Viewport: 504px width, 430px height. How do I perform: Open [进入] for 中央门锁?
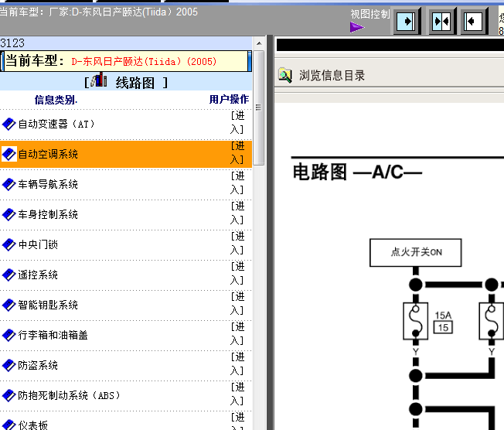[x=237, y=243]
